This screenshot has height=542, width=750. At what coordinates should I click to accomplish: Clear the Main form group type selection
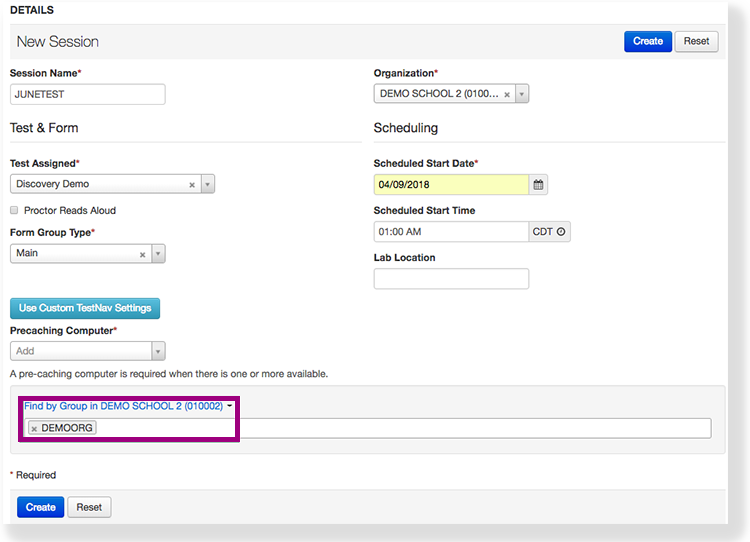(142, 254)
